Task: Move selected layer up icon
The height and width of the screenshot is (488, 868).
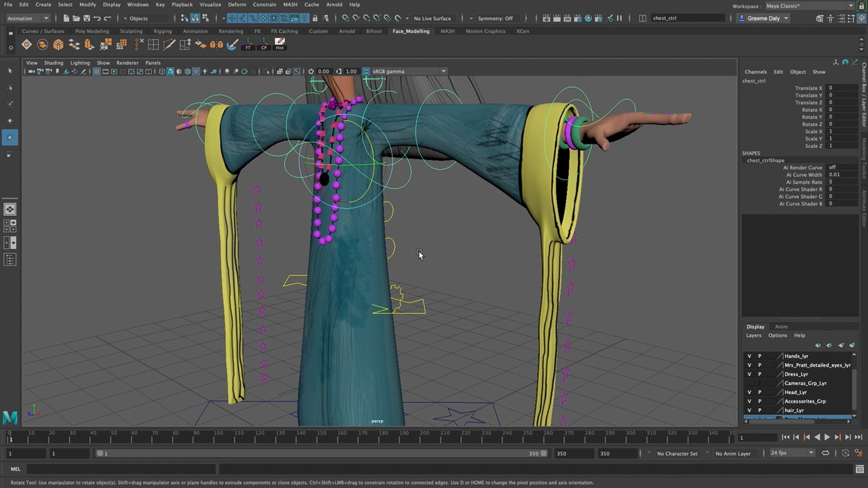Action: pos(818,345)
